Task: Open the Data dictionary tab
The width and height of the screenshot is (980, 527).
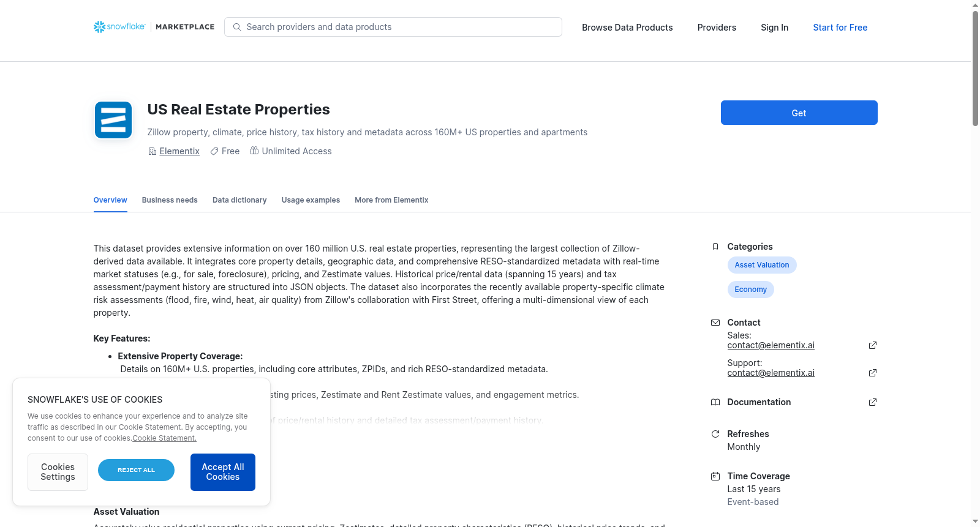Action: pyautogui.click(x=239, y=200)
